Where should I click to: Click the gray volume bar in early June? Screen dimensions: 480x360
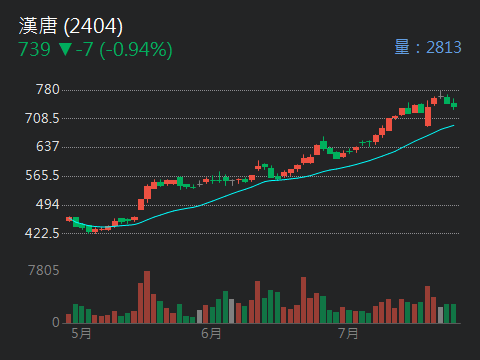[232, 311]
